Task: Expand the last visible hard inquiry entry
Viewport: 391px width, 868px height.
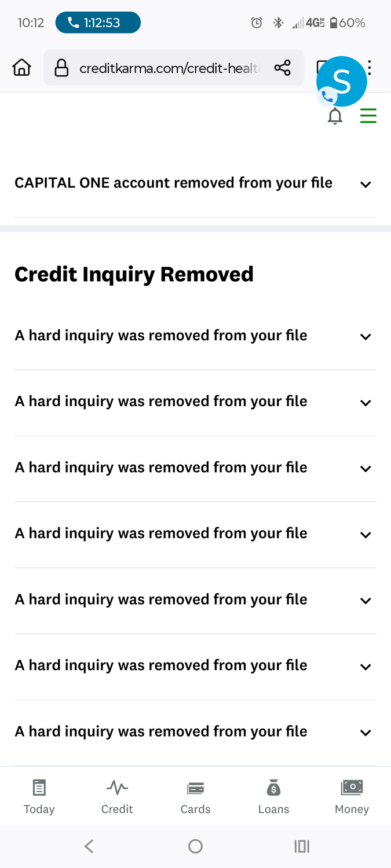Action: [195, 733]
